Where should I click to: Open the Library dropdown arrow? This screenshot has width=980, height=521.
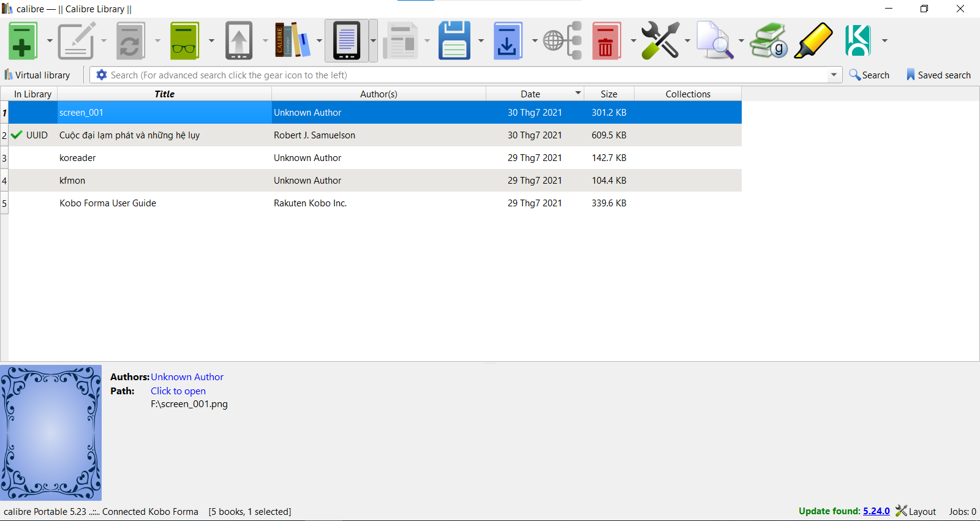pos(319,41)
